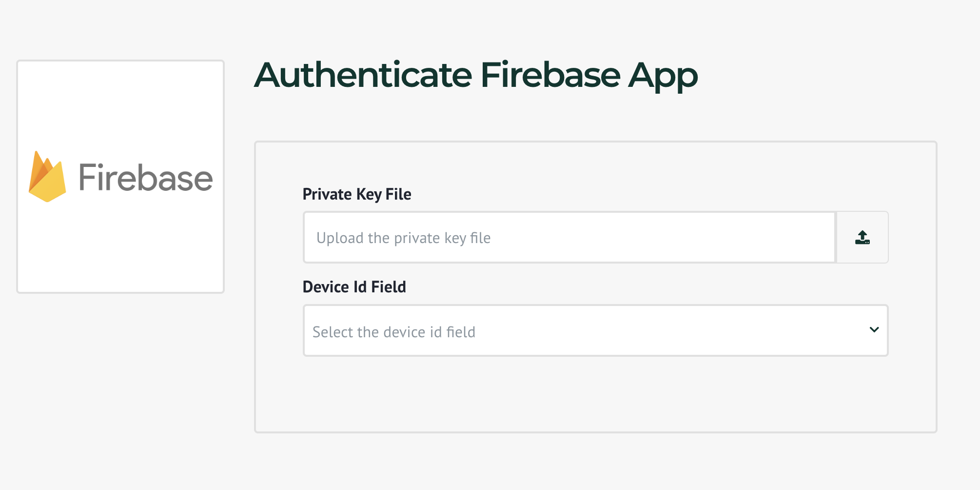This screenshot has height=490, width=980.
Task: Click "Upload the private key file" placeholder text
Action: click(x=403, y=238)
